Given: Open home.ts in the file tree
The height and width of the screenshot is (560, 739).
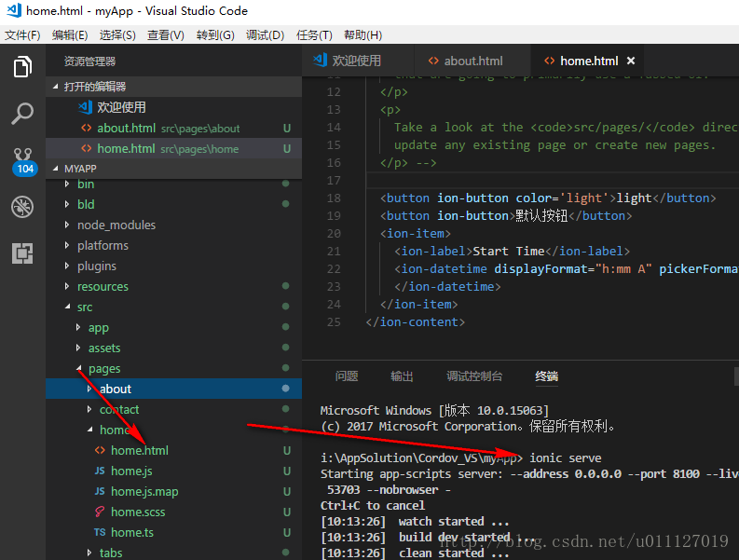Looking at the screenshot, I should pos(173,532).
